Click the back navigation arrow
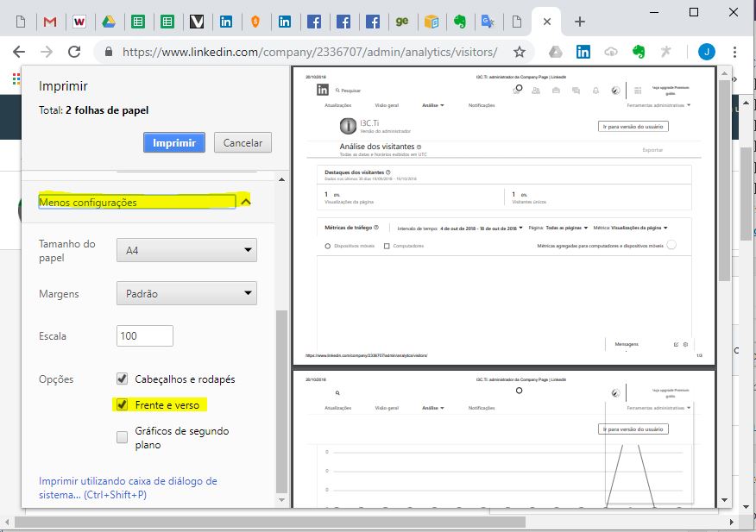The height and width of the screenshot is (532, 756). point(19,52)
